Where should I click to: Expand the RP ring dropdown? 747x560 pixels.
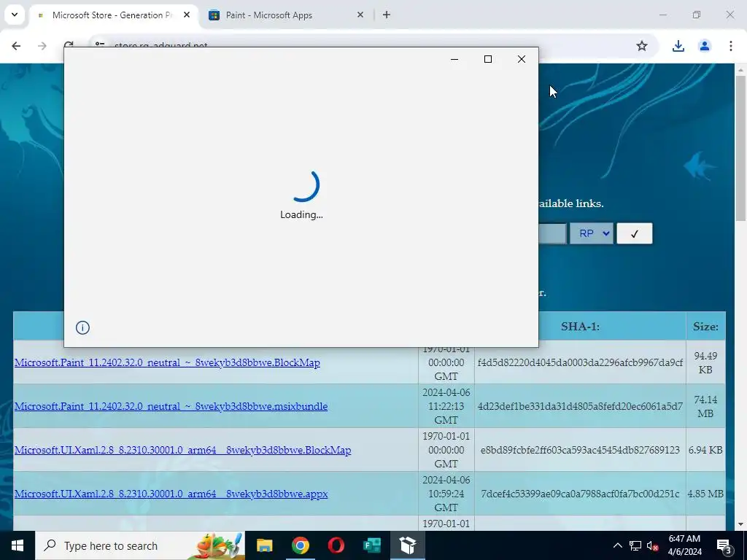pos(591,233)
